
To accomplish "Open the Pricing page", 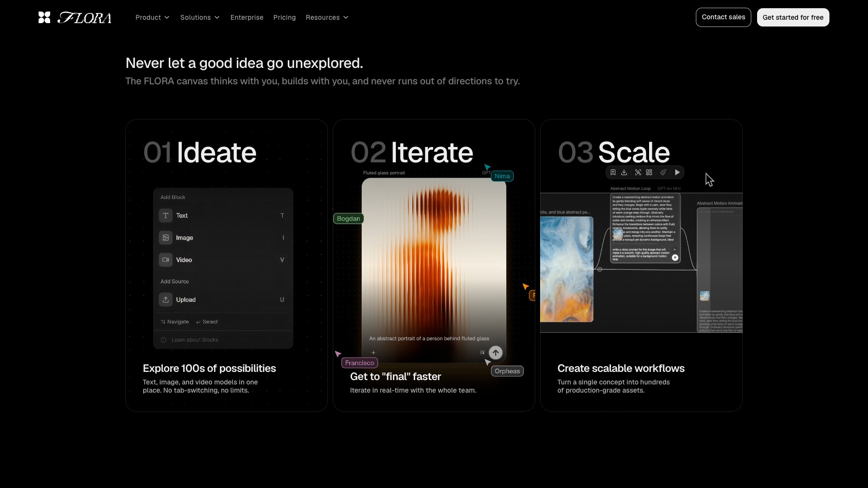I will 285,17.
